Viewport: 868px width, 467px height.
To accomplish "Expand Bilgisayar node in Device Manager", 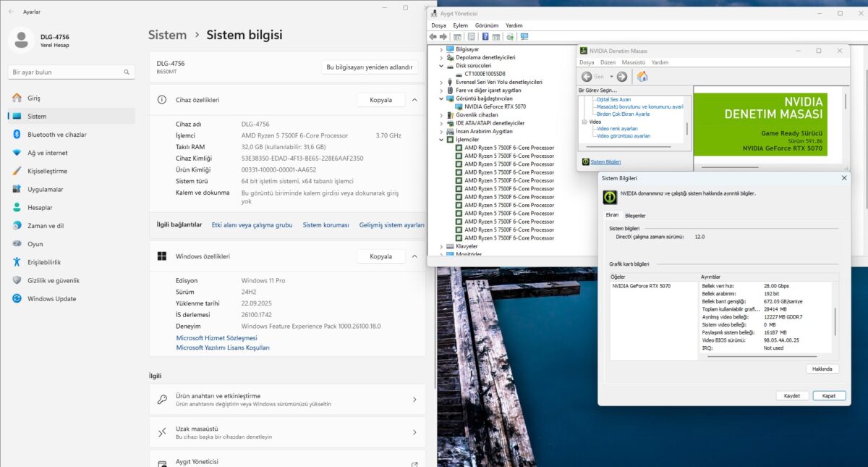I will click(441, 49).
